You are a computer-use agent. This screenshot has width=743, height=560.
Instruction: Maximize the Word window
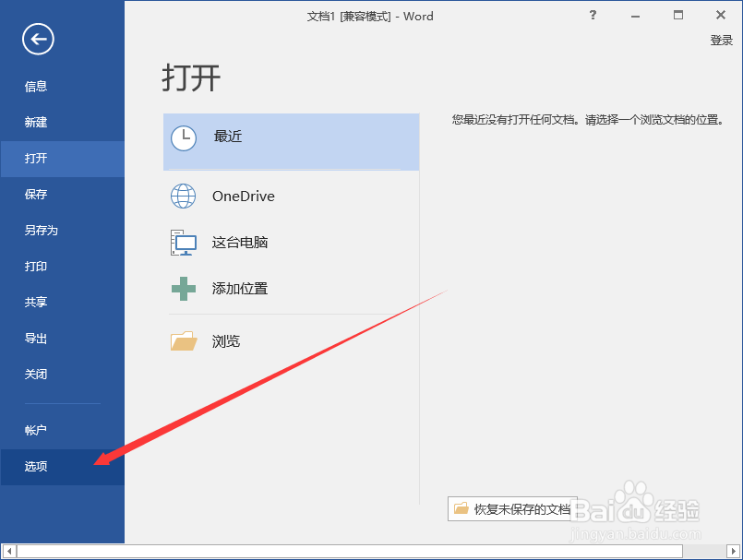pyautogui.click(x=678, y=15)
